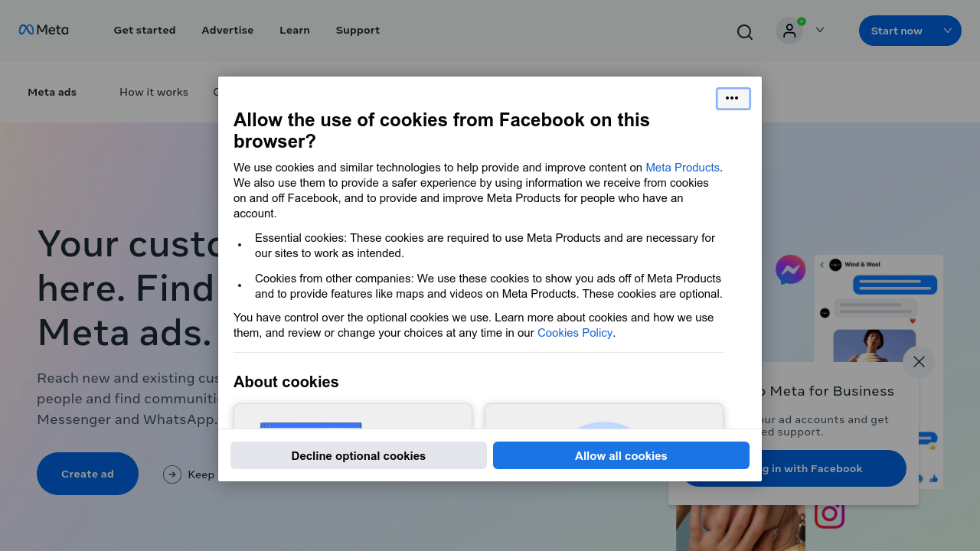980x551 pixels.
Task: Switch to the How it works tab
Action: coord(153,92)
